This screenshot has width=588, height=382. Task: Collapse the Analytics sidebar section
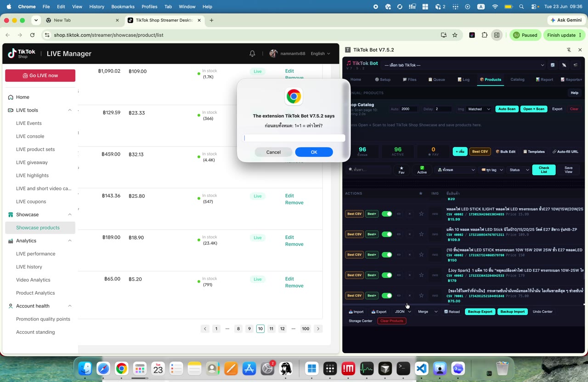[x=70, y=241]
